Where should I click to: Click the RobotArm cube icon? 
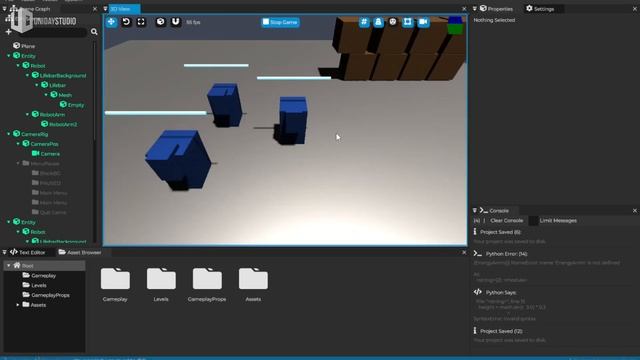coord(35,114)
